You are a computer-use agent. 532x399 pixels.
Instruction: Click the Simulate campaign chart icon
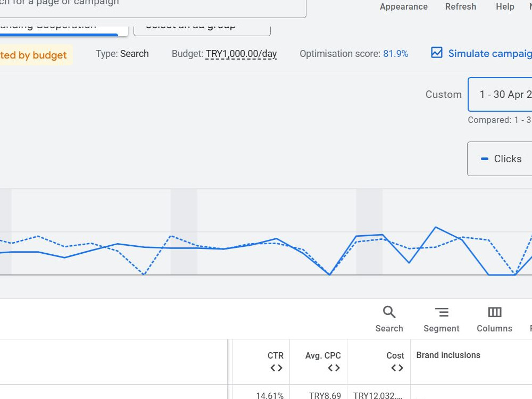437,53
